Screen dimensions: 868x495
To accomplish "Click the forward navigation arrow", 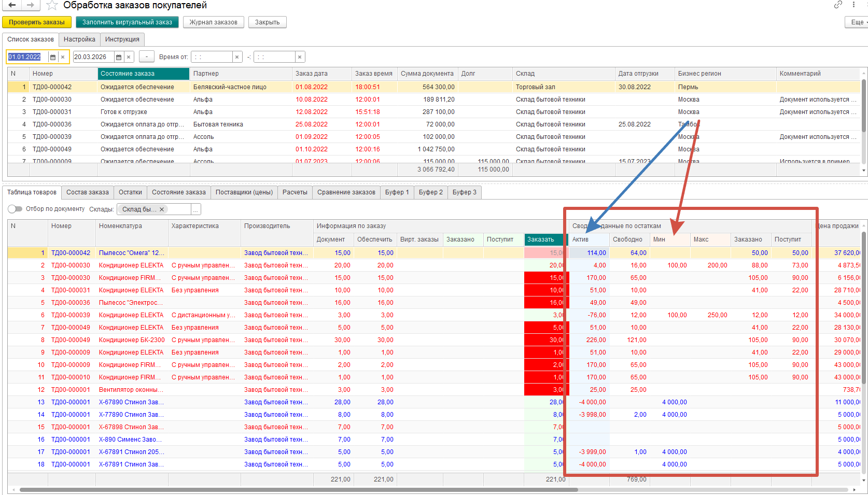I will (x=31, y=5).
